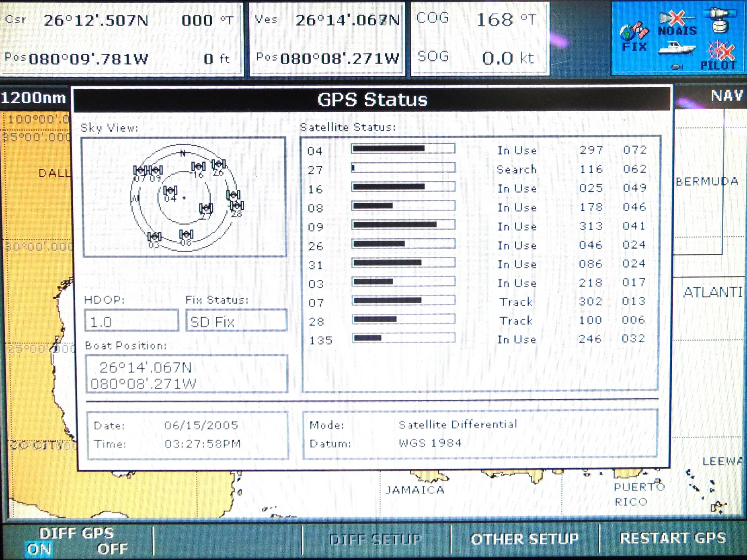Click the radar scanner icon at top right
This screenshot has width=747, height=560.
pyautogui.click(x=720, y=21)
